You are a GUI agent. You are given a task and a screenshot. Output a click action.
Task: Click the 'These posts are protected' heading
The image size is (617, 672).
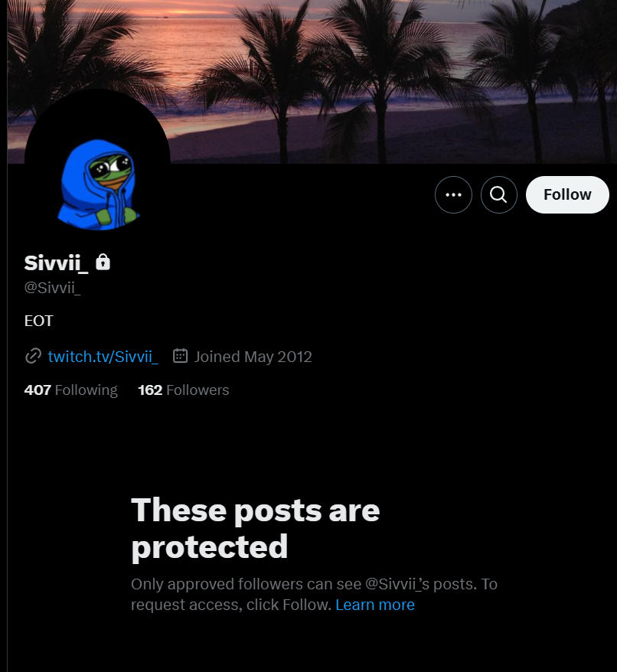pyautogui.click(x=255, y=528)
